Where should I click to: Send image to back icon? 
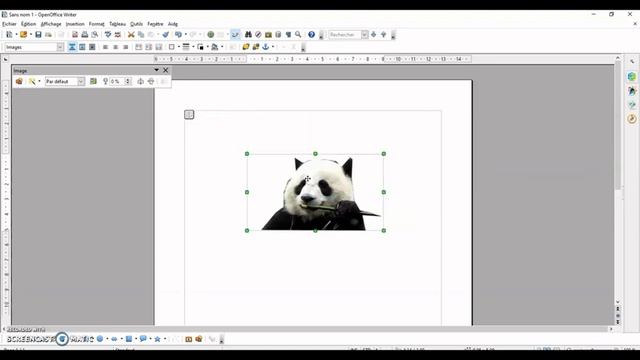[256, 47]
